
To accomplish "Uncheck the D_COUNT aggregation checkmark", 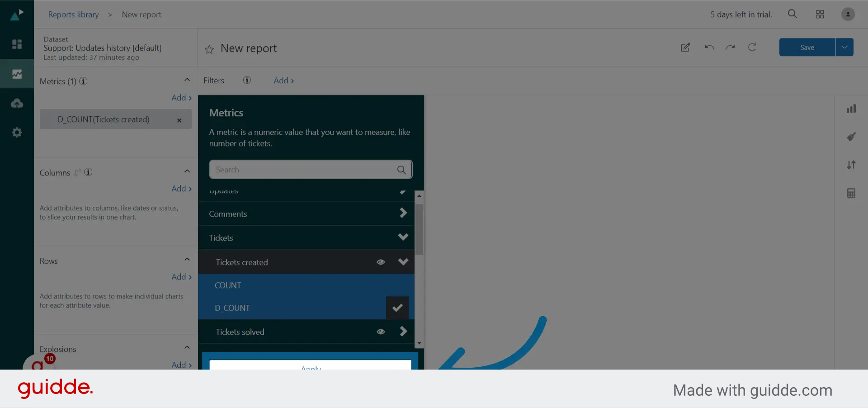I will (x=397, y=308).
